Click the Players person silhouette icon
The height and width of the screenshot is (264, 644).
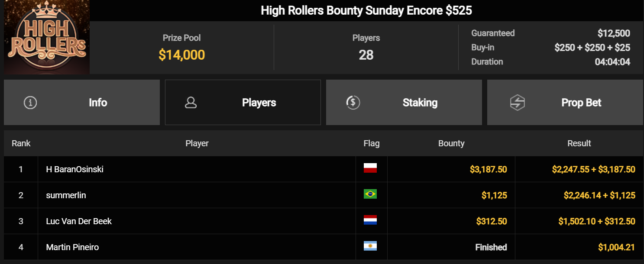(x=191, y=103)
